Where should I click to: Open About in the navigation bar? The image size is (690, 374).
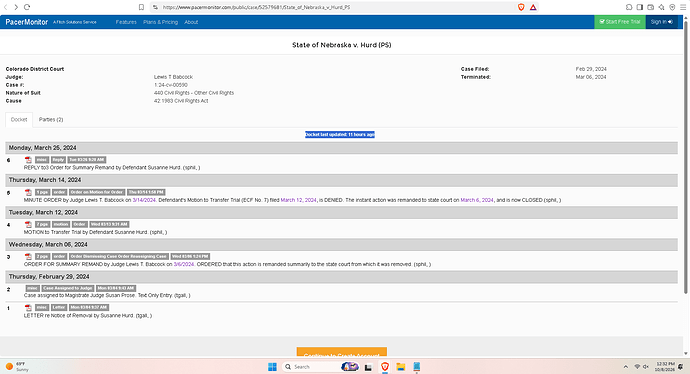pos(191,22)
